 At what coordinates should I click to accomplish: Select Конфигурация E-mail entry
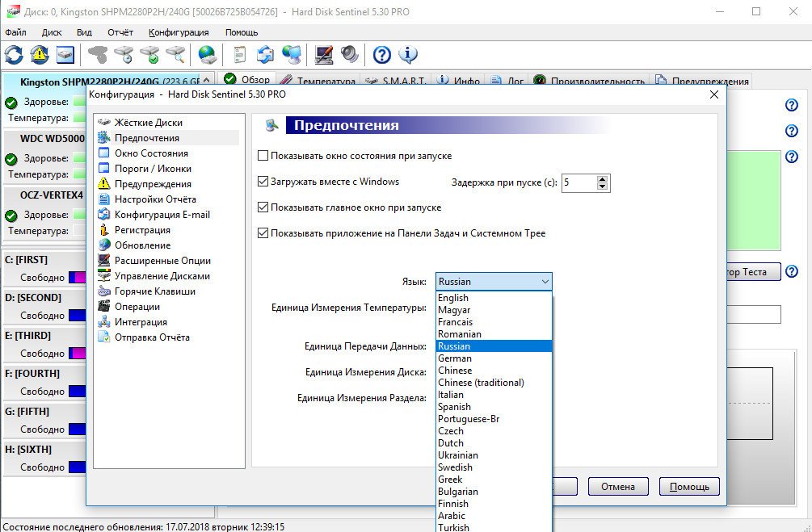162,215
